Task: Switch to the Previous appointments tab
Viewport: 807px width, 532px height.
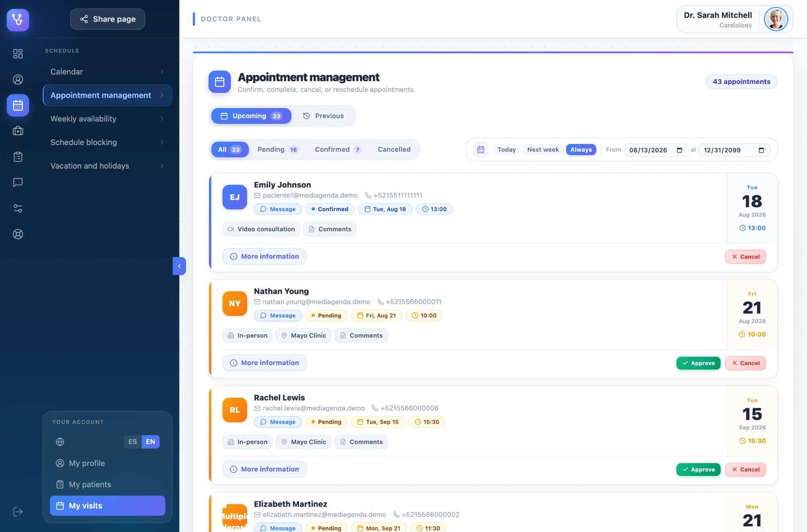Action: coord(323,116)
